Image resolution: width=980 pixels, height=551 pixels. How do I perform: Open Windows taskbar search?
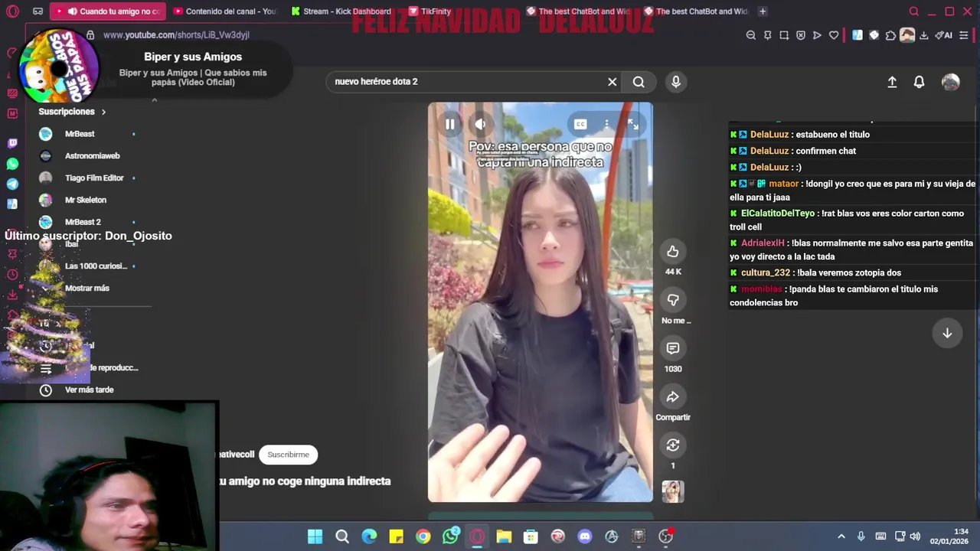coord(342,536)
